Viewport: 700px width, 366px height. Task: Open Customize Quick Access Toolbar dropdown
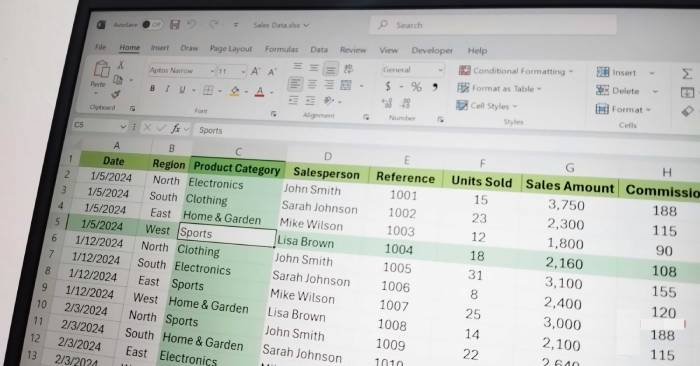(x=236, y=25)
